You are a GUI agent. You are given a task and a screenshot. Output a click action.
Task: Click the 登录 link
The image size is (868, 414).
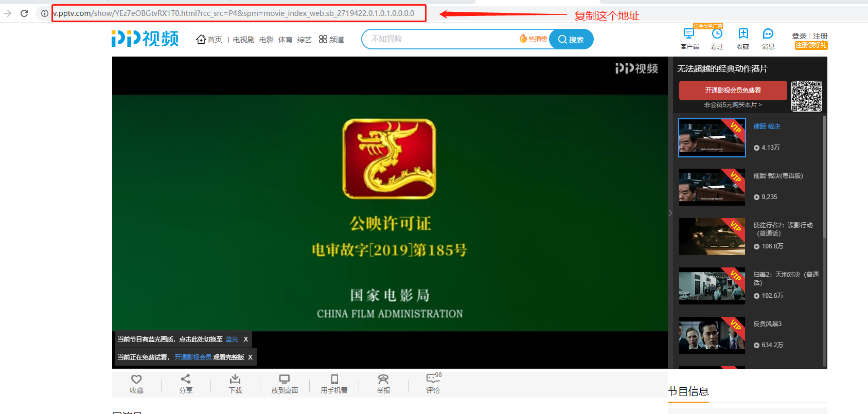pos(799,36)
